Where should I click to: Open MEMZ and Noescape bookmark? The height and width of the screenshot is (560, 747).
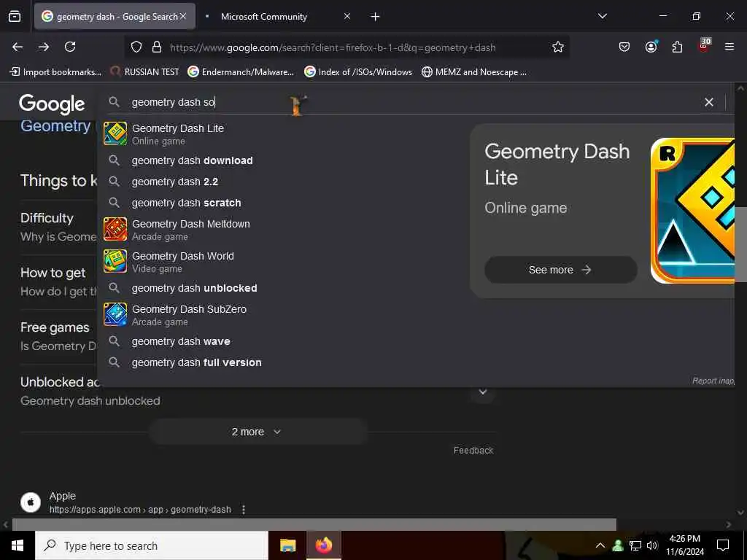(x=474, y=72)
